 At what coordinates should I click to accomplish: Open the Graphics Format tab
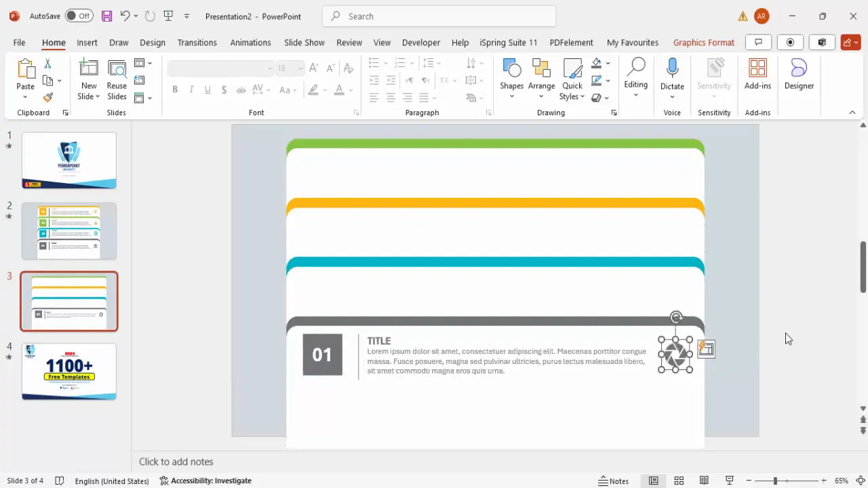pyautogui.click(x=704, y=42)
